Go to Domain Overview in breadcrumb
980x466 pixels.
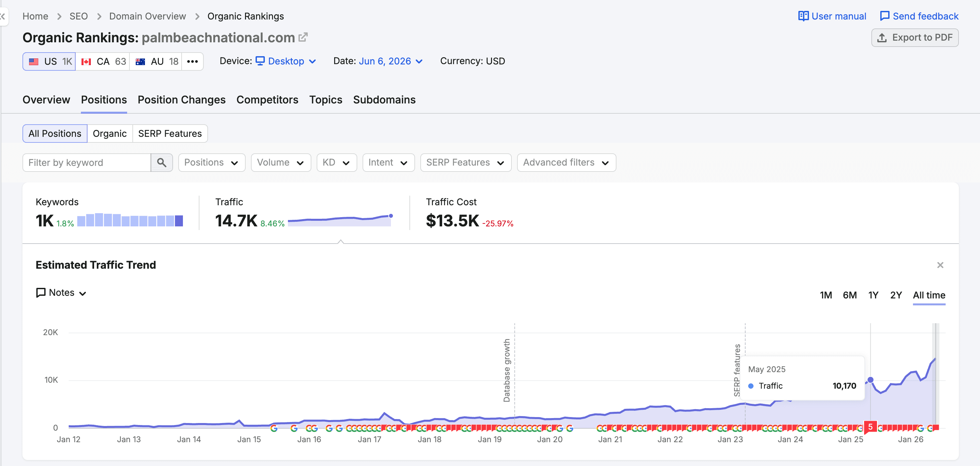pos(148,17)
